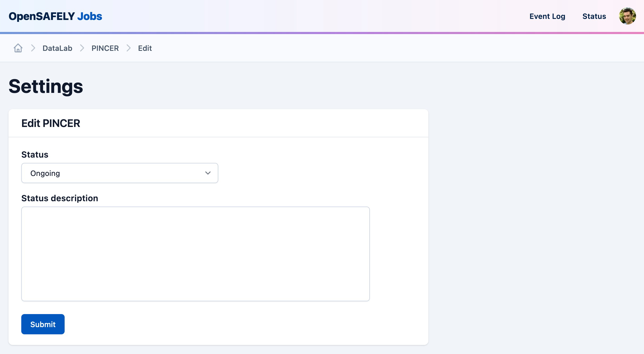Viewport: 644px width, 354px height.
Task: Click the home icon in breadcrumb
Action: pos(18,48)
